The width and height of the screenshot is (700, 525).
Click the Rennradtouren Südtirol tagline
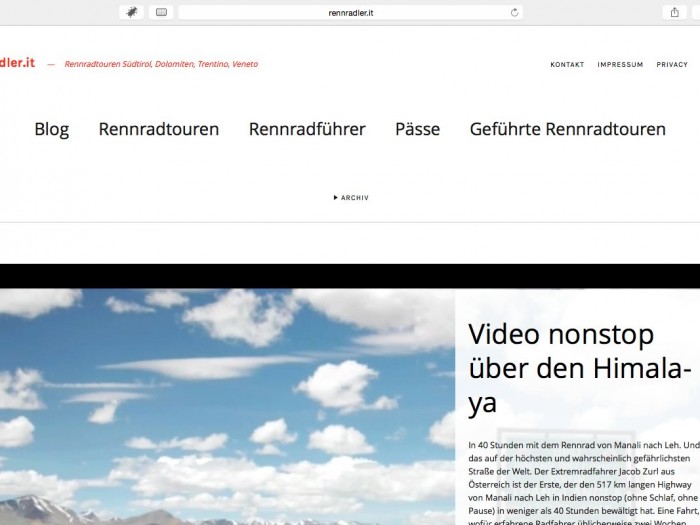161,64
